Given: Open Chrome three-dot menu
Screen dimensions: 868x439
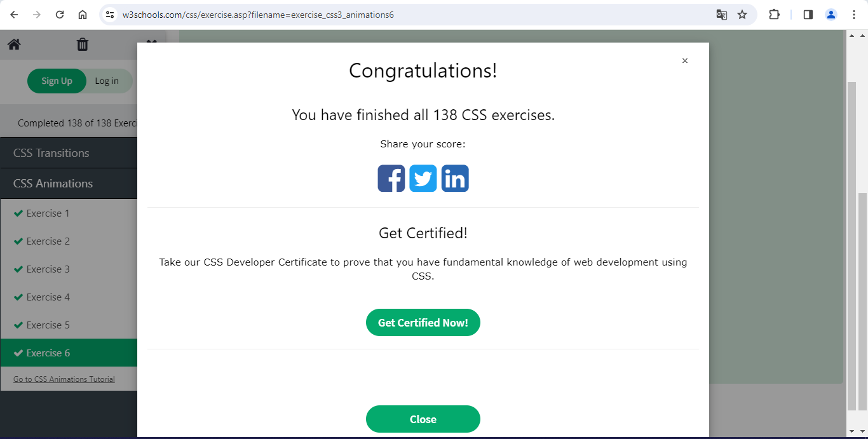Looking at the screenshot, I should click(x=853, y=15).
